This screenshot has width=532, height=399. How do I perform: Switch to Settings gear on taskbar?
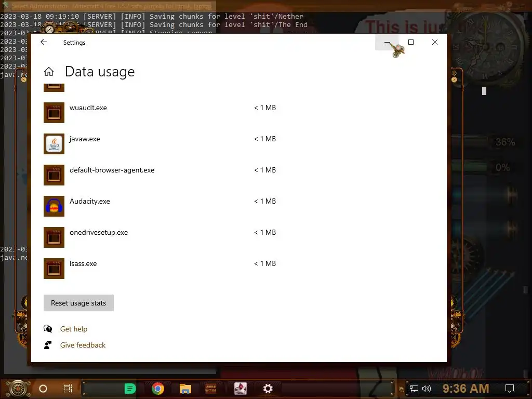[x=268, y=389]
